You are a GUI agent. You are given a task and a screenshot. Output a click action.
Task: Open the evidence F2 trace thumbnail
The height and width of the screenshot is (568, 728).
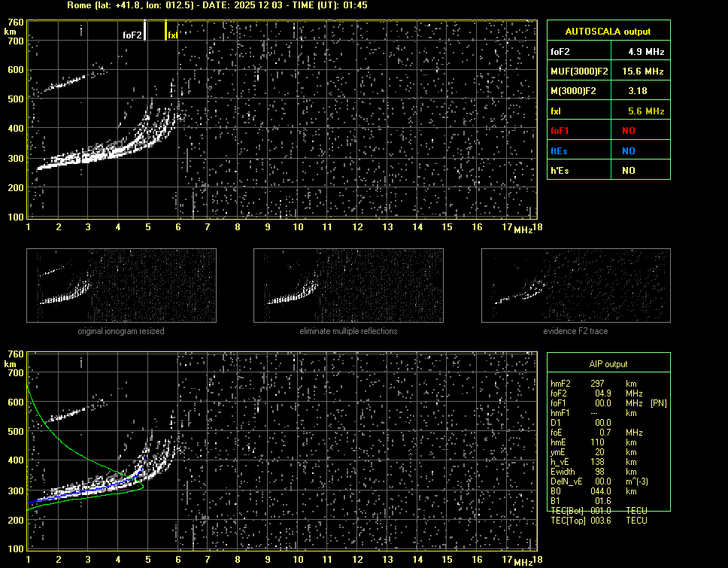click(x=575, y=286)
